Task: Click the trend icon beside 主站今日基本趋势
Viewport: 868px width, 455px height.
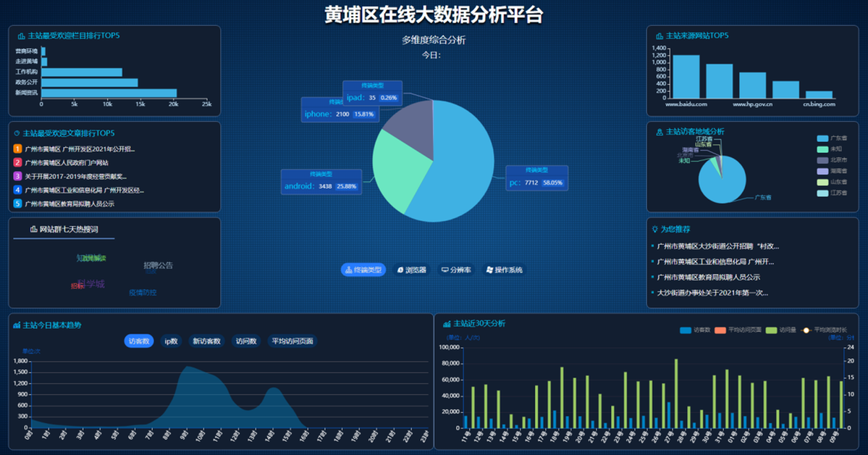Action: (x=17, y=325)
